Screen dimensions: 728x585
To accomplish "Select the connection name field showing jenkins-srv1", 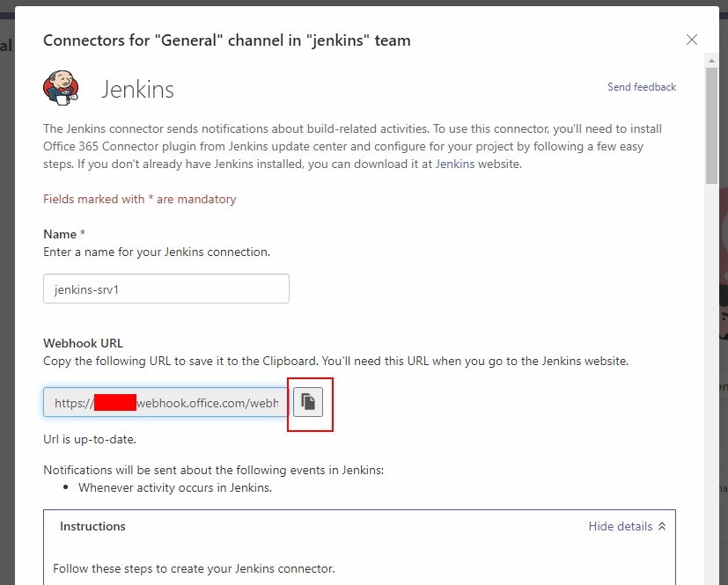I will (165, 289).
